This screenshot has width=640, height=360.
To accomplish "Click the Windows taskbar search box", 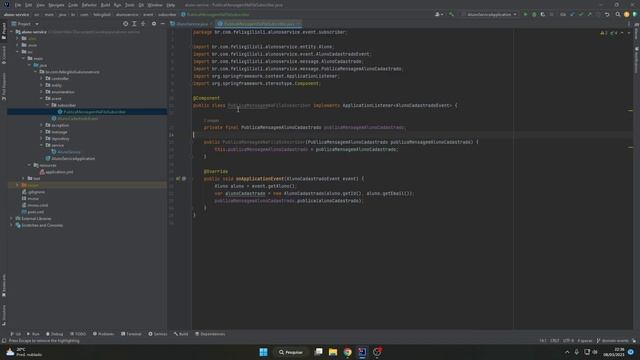I will 291,352.
